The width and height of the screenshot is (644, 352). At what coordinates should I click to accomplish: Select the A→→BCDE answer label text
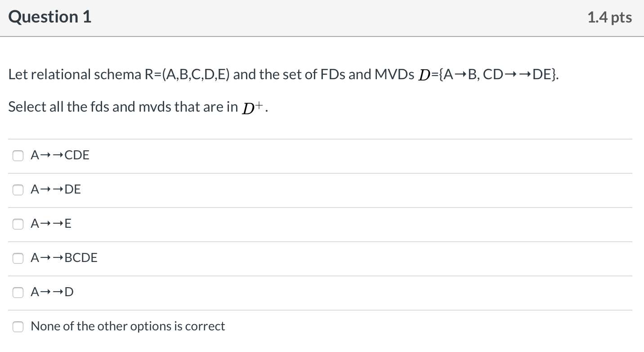(x=64, y=257)
